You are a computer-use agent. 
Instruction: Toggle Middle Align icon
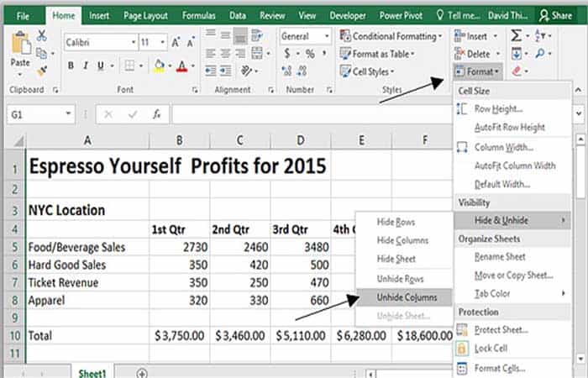(x=225, y=36)
